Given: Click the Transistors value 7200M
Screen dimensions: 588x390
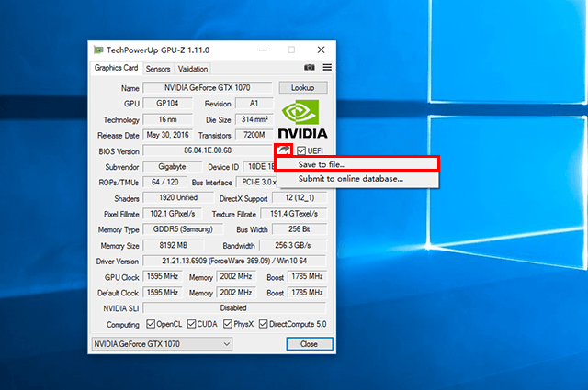Looking at the screenshot, I should click(254, 135).
